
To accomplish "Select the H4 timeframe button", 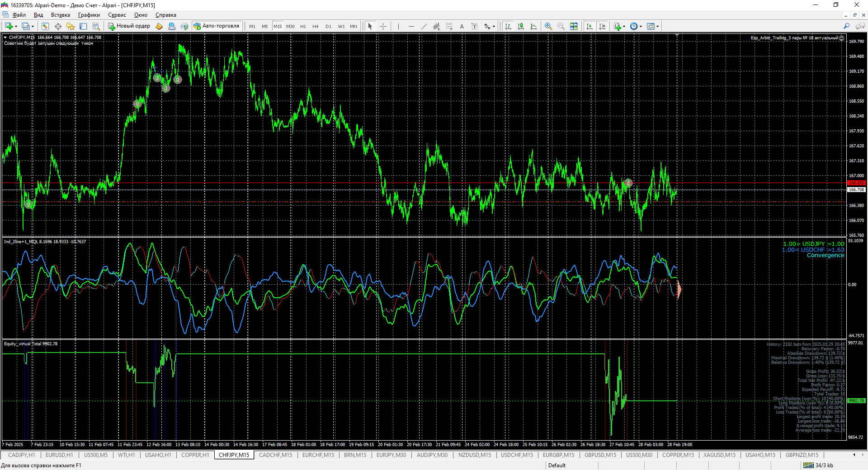I will [x=316, y=26].
